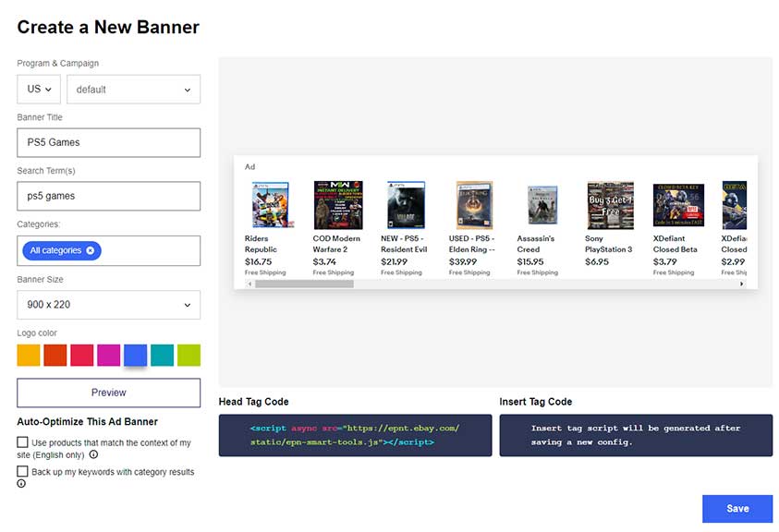Click the $6.95 price text

pos(597,261)
